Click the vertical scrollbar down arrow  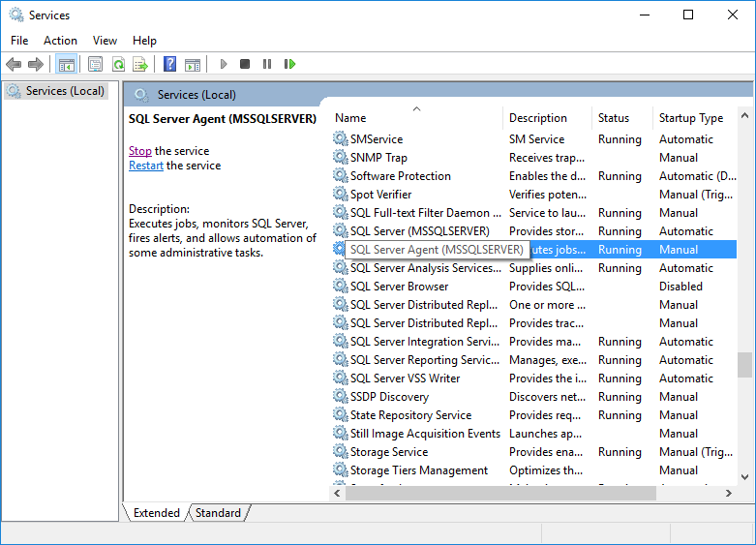744,477
